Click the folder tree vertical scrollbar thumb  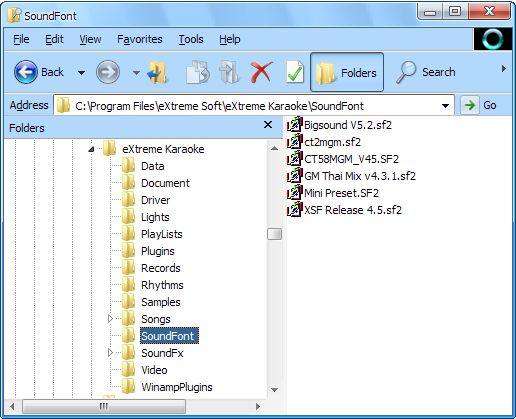pyautogui.click(x=274, y=234)
